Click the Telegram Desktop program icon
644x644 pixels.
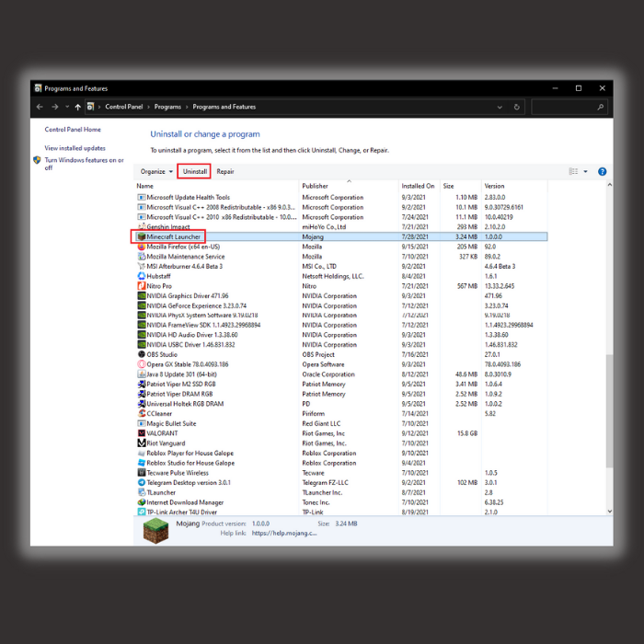pyautogui.click(x=142, y=483)
